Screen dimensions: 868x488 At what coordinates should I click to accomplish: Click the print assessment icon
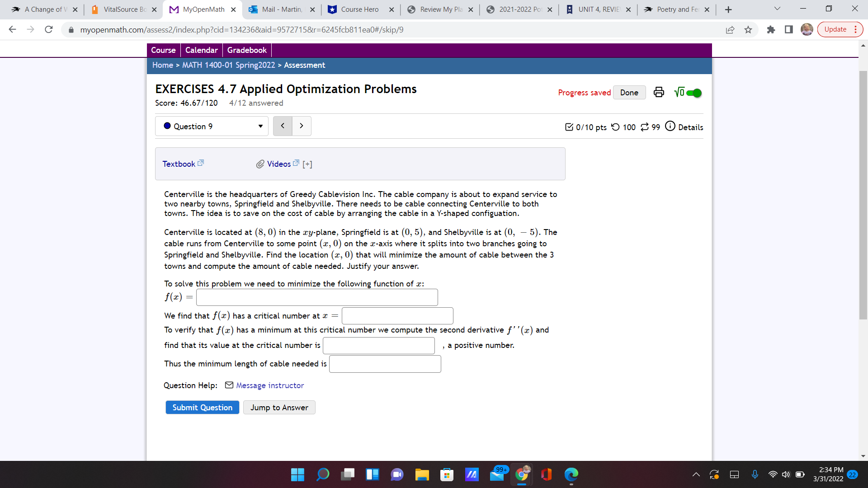coord(659,92)
